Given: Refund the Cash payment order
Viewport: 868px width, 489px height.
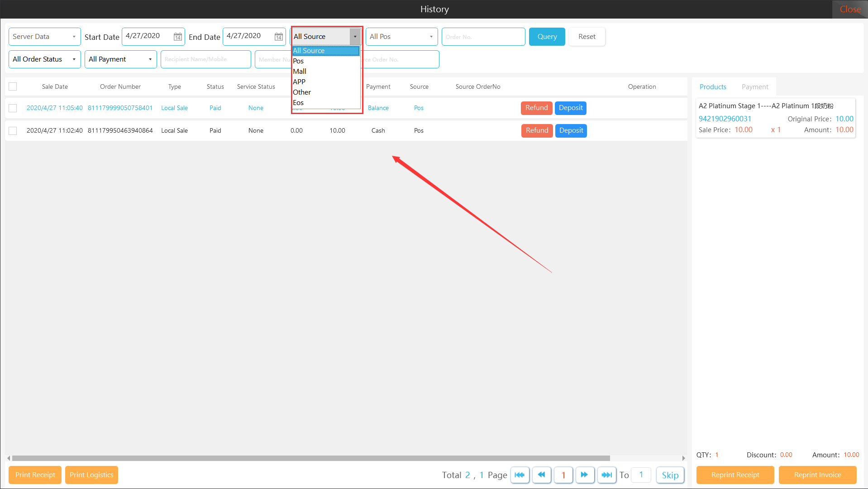Looking at the screenshot, I should (x=537, y=130).
